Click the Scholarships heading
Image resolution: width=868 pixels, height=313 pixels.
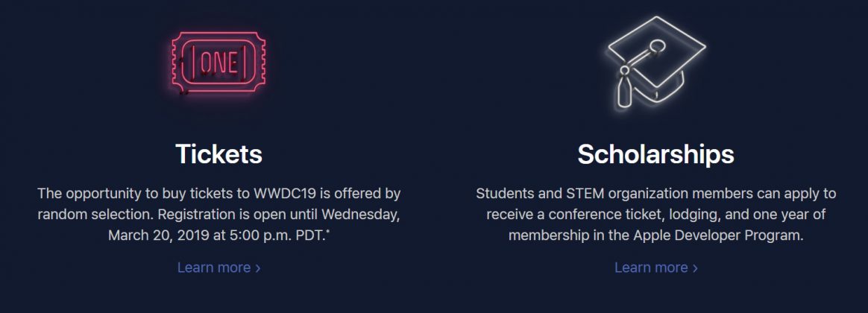tap(655, 154)
